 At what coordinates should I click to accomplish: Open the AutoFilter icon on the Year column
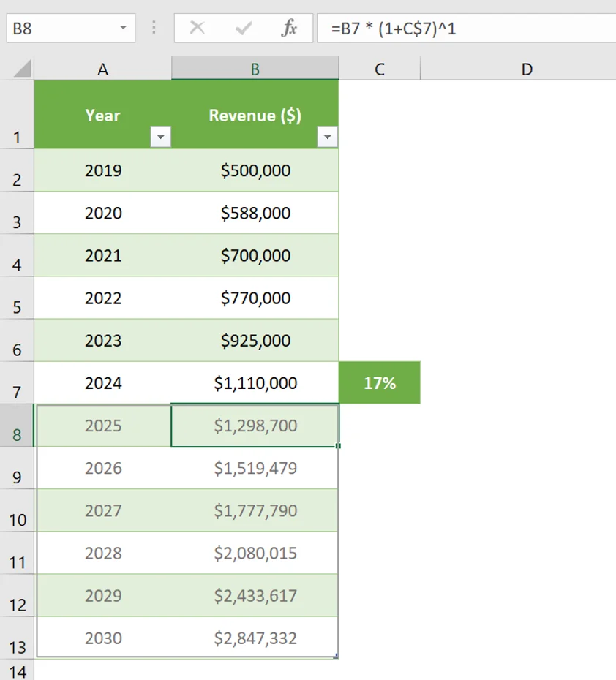tap(160, 136)
